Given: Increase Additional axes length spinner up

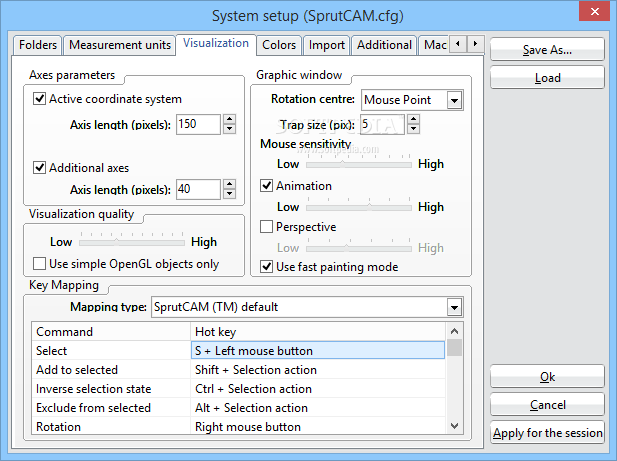Looking at the screenshot, I should (229, 184).
